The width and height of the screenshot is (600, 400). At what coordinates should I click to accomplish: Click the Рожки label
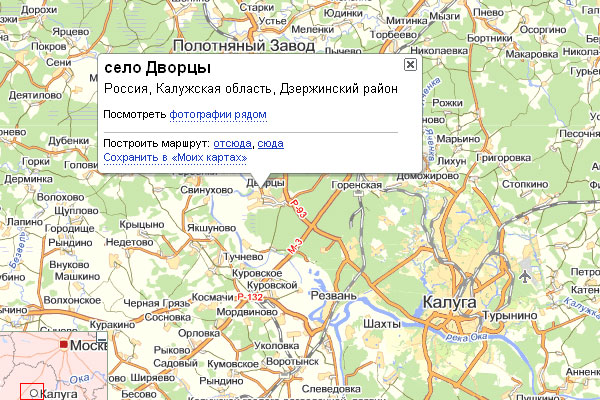[x=447, y=103]
